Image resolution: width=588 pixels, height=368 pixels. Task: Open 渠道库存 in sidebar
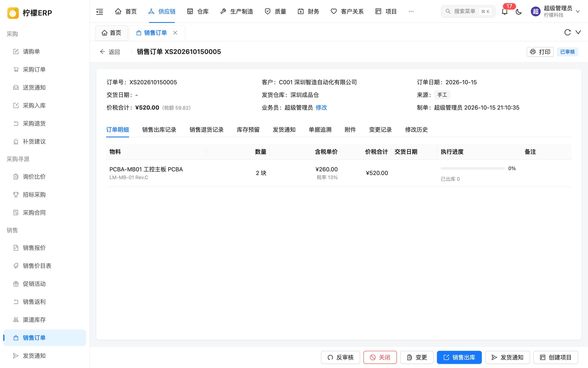pyautogui.click(x=45, y=320)
